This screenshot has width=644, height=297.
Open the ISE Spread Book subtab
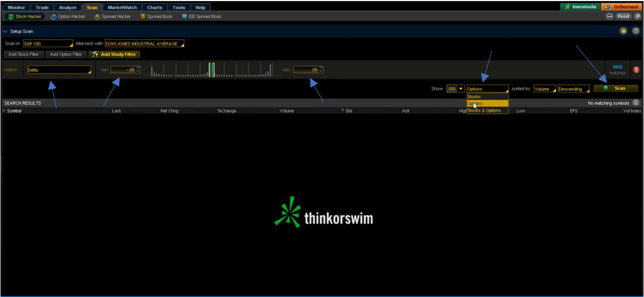tap(201, 16)
